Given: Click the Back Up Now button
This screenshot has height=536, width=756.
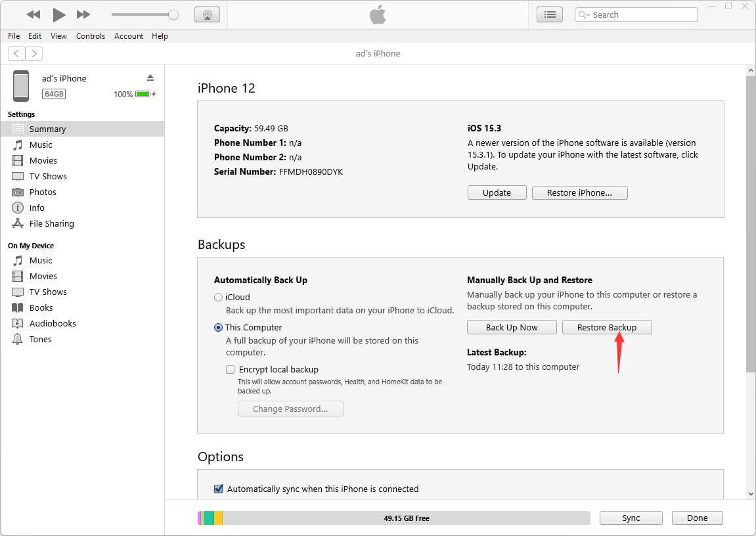Looking at the screenshot, I should coord(512,327).
